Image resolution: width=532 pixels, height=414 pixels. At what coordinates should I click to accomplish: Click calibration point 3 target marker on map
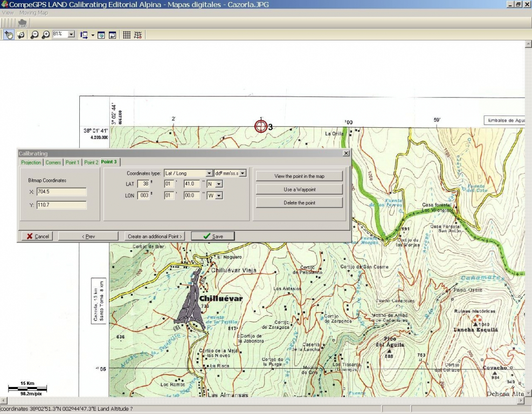[x=260, y=126]
